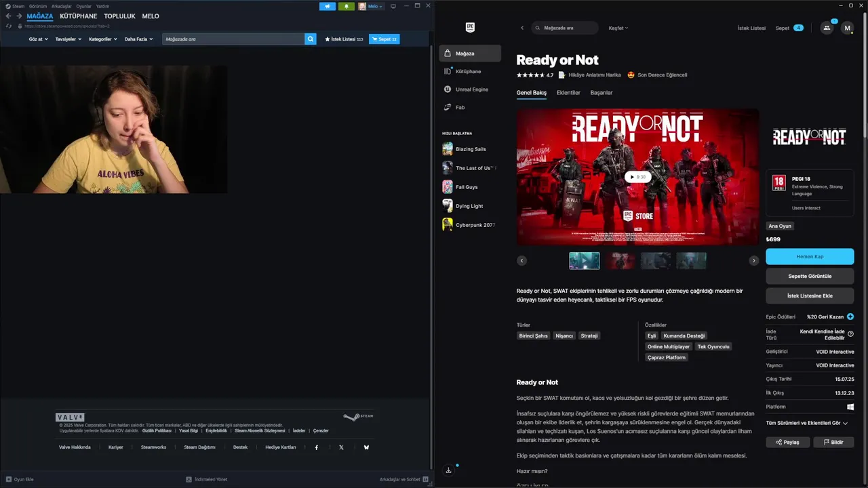Click Hemen Kap button
Screen dimensions: 868x488
(x=810, y=256)
